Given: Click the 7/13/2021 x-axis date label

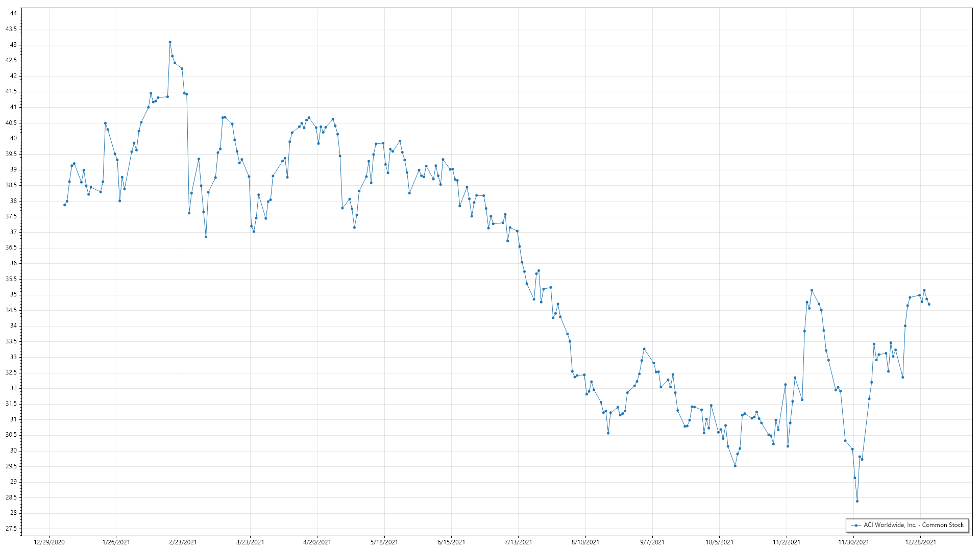Looking at the screenshot, I should 518,542.
